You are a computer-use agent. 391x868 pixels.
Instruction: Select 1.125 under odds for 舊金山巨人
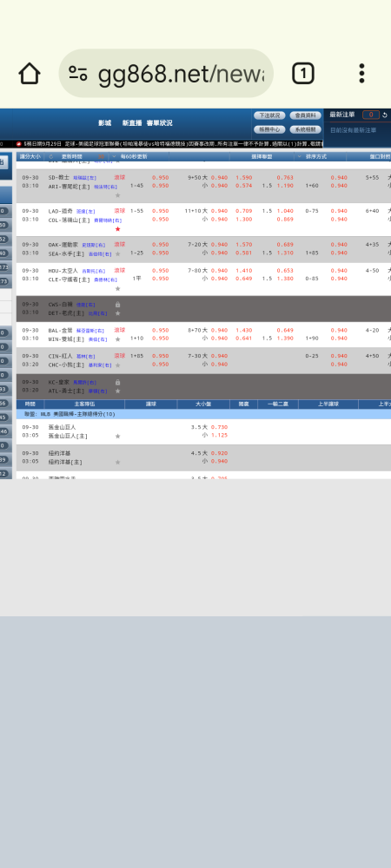tap(220, 435)
